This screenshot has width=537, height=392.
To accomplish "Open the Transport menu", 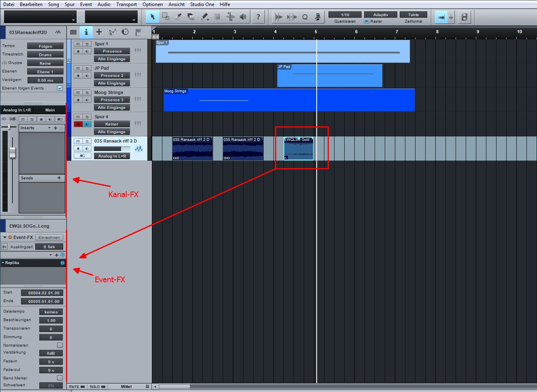I will pos(126,4).
